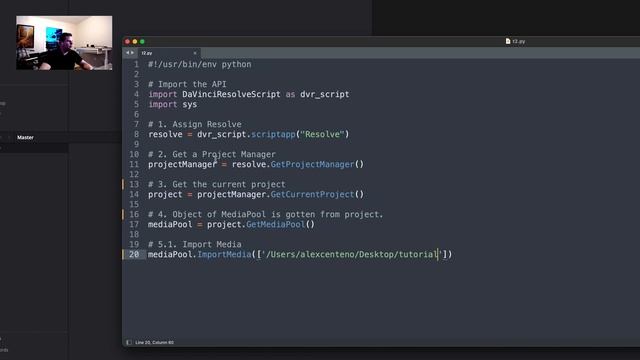Image resolution: width=640 pixels, height=360 pixels.
Task: Click 'GetCurrentProject' method call
Action: point(312,194)
